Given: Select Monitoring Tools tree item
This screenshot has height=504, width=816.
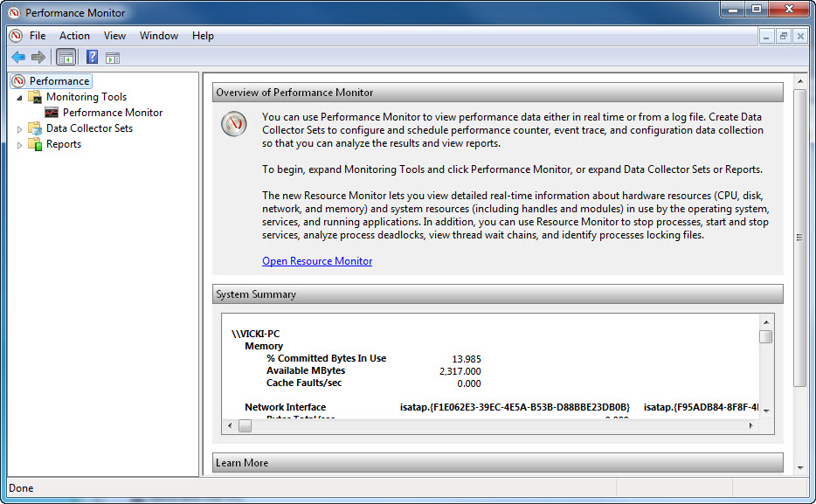Looking at the screenshot, I should tap(86, 97).
